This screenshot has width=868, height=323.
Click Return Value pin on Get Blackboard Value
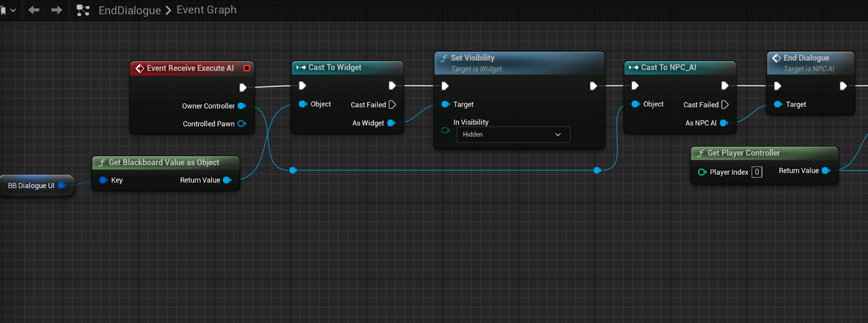pos(227,180)
